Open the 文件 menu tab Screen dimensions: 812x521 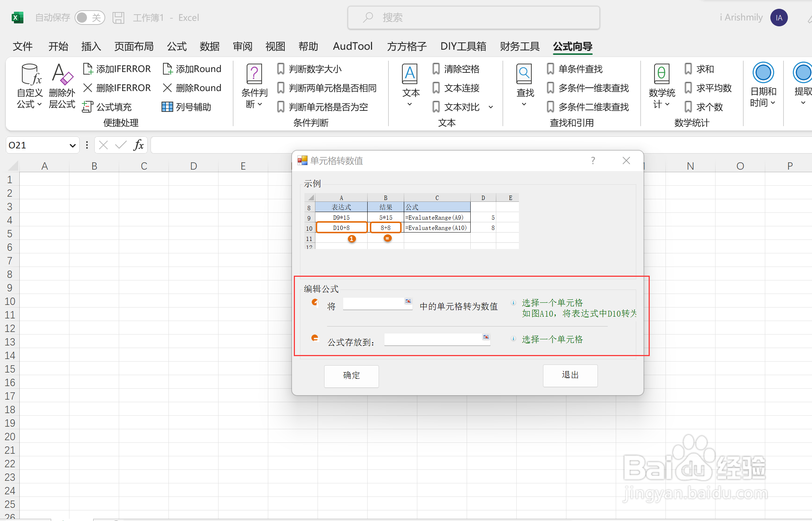[23, 46]
